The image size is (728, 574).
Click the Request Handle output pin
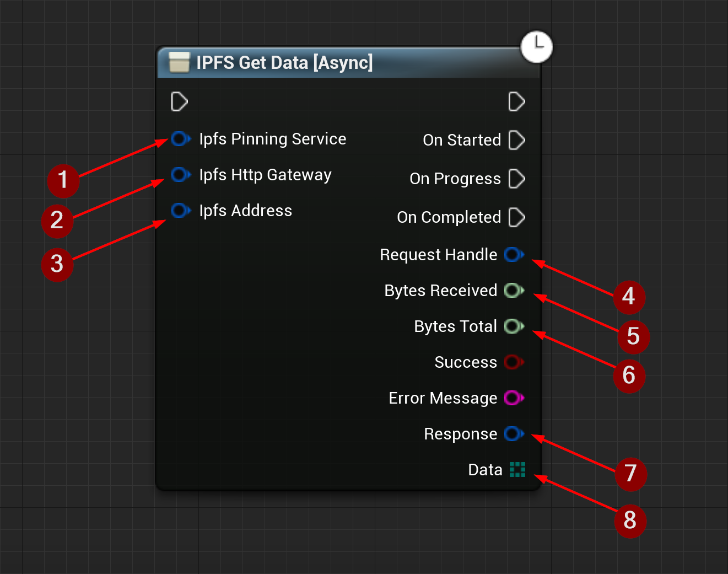tap(514, 255)
